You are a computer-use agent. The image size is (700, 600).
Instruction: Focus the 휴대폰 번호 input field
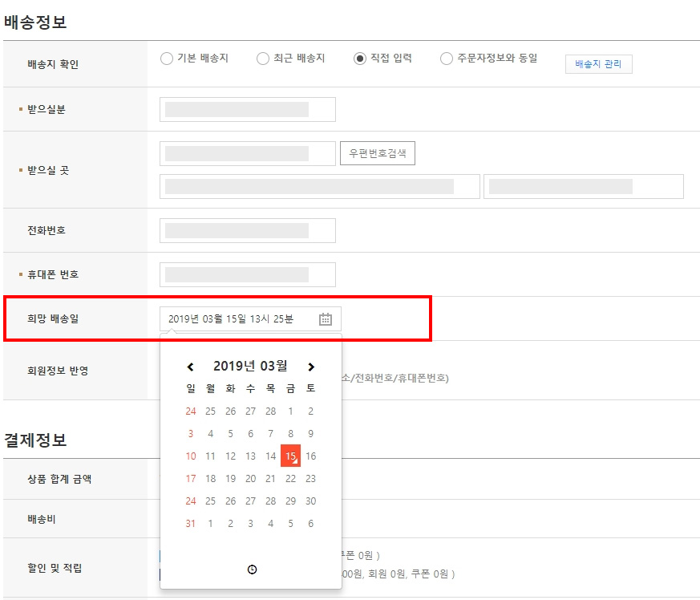tap(248, 274)
